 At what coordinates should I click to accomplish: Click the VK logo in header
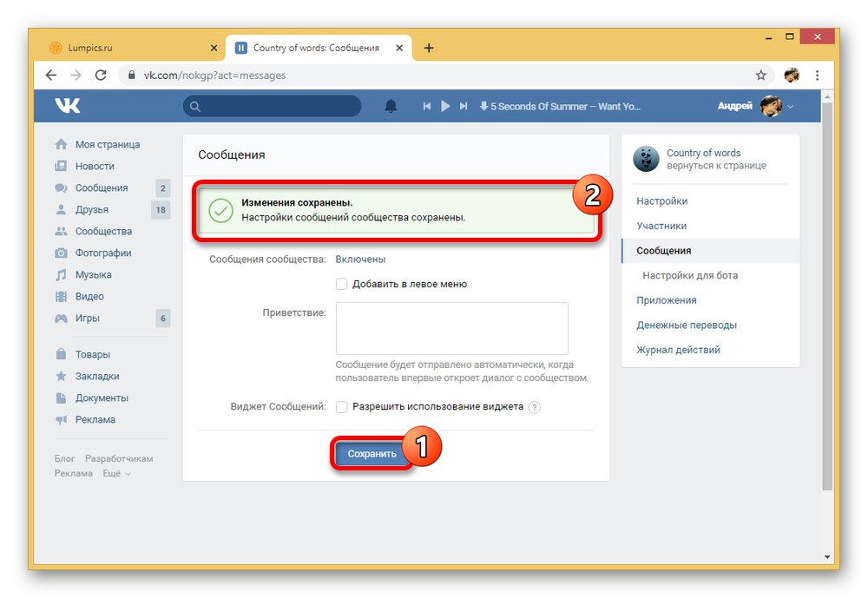[x=67, y=105]
